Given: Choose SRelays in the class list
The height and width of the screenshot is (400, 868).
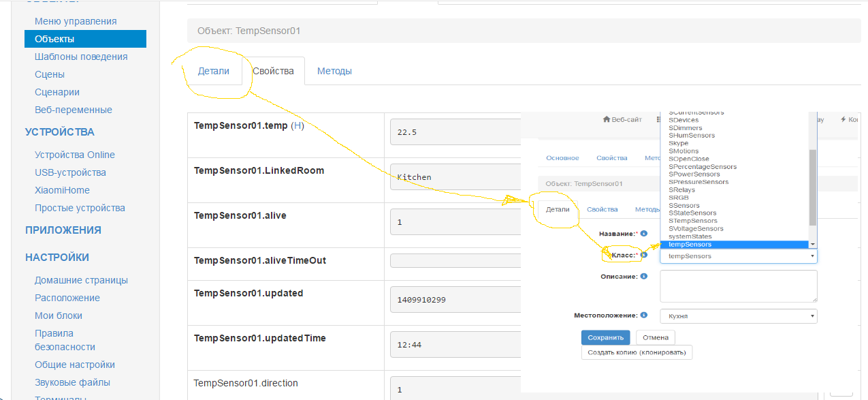Looking at the screenshot, I should coord(682,190).
